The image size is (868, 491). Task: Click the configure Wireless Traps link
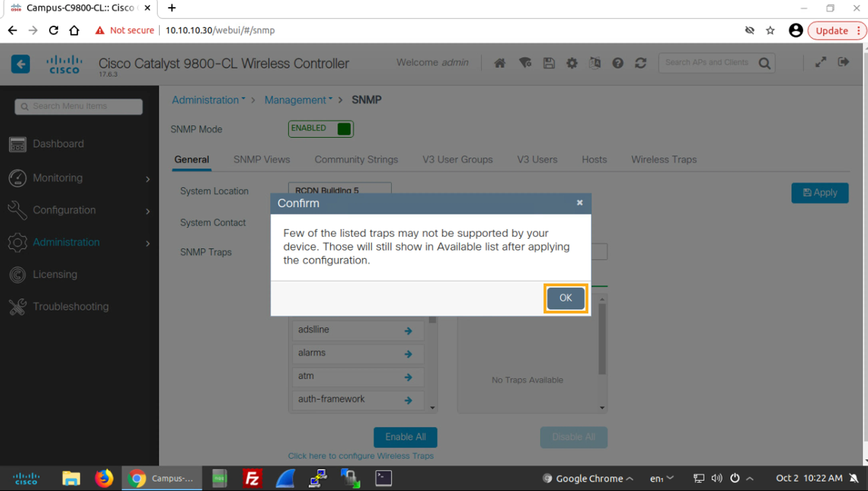(361, 456)
